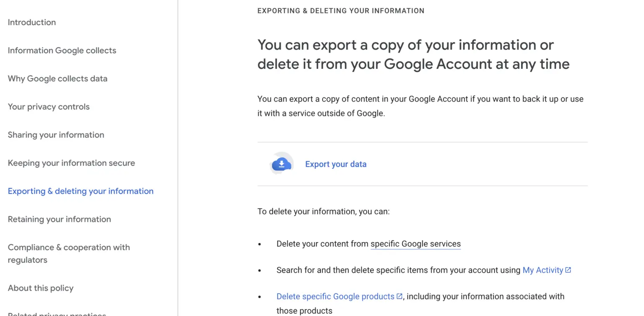Click the external link icon beside My Activity
Screen dimensions: 644x316
(x=569, y=270)
